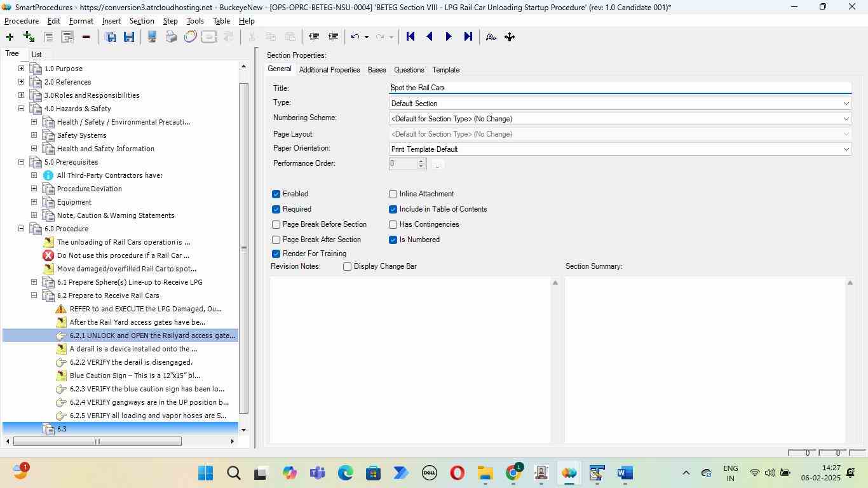Uncheck the Required checkbox
This screenshot has width=868, height=488.
point(276,209)
